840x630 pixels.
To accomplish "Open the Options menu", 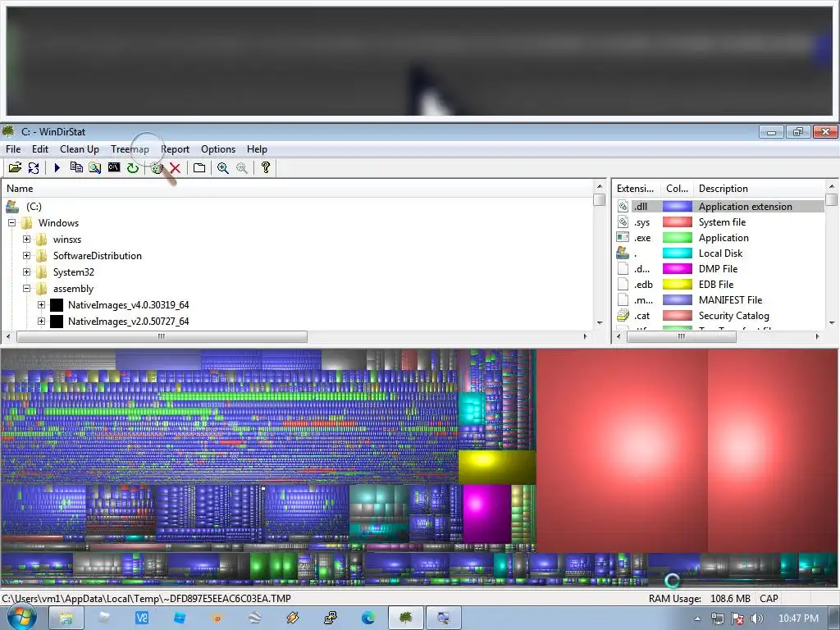I will 218,149.
